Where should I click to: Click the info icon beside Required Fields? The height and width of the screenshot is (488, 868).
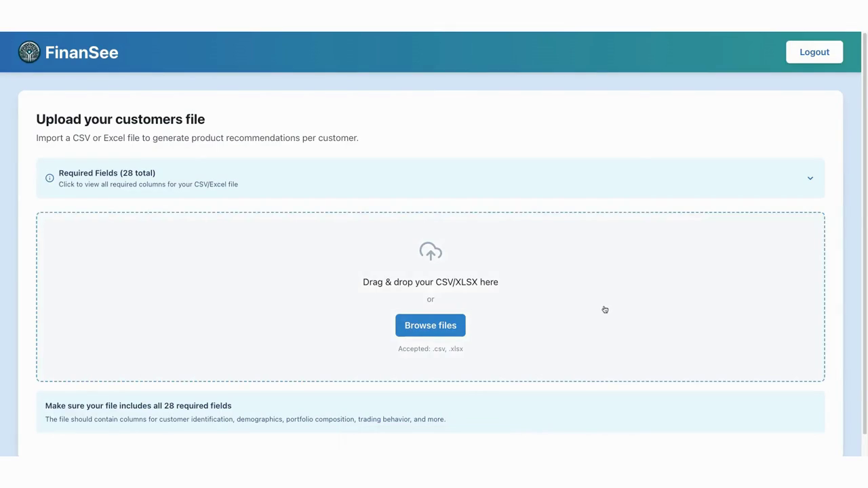pos(50,178)
